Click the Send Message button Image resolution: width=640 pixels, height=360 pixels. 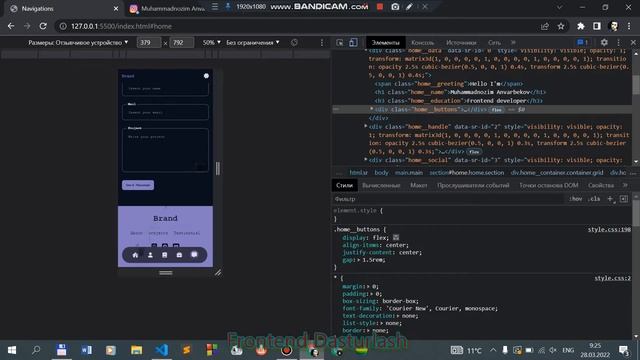point(138,185)
